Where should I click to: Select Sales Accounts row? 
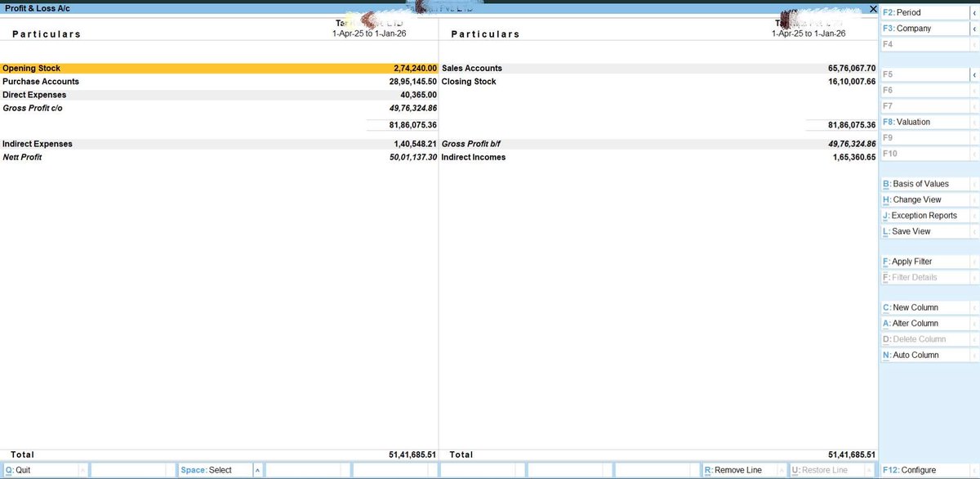click(658, 69)
